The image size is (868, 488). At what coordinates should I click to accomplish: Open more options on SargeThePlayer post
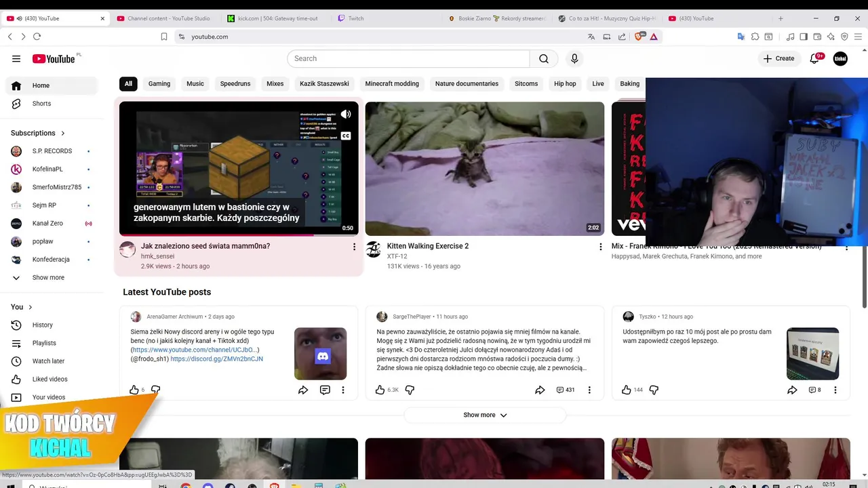pos(589,390)
